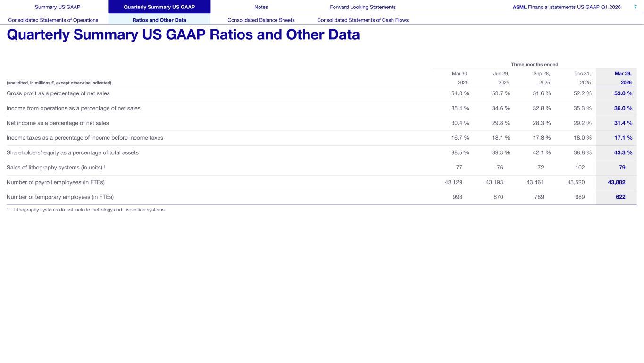644x363 pixels.
Task: Select the Sales of lithography systems row label
Action: 56,168
